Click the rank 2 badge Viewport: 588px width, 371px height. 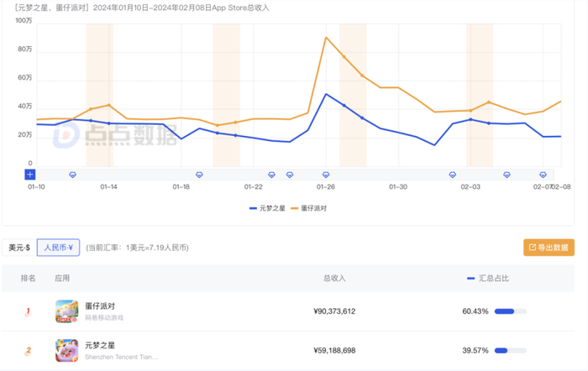pyautogui.click(x=28, y=350)
